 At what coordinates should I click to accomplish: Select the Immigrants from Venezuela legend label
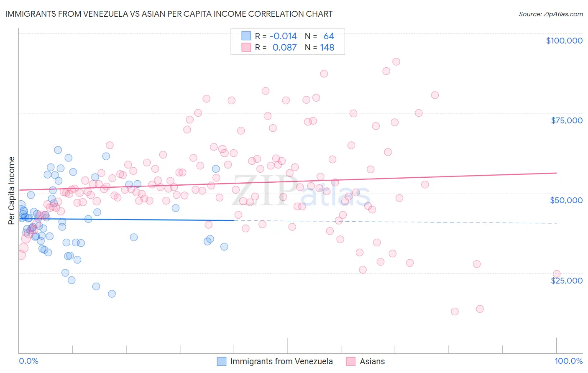pyautogui.click(x=281, y=361)
